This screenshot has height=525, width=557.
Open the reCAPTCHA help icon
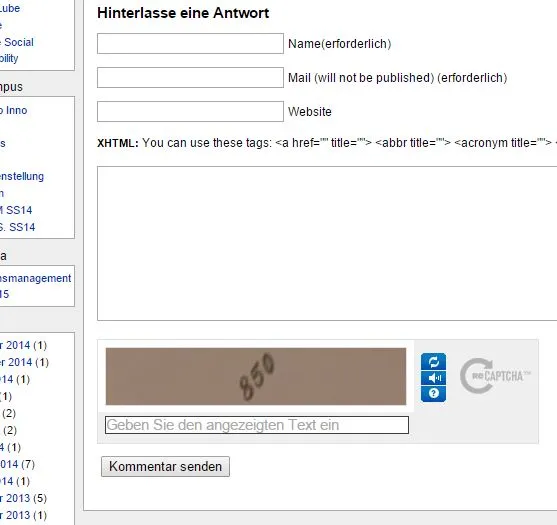[x=433, y=394]
